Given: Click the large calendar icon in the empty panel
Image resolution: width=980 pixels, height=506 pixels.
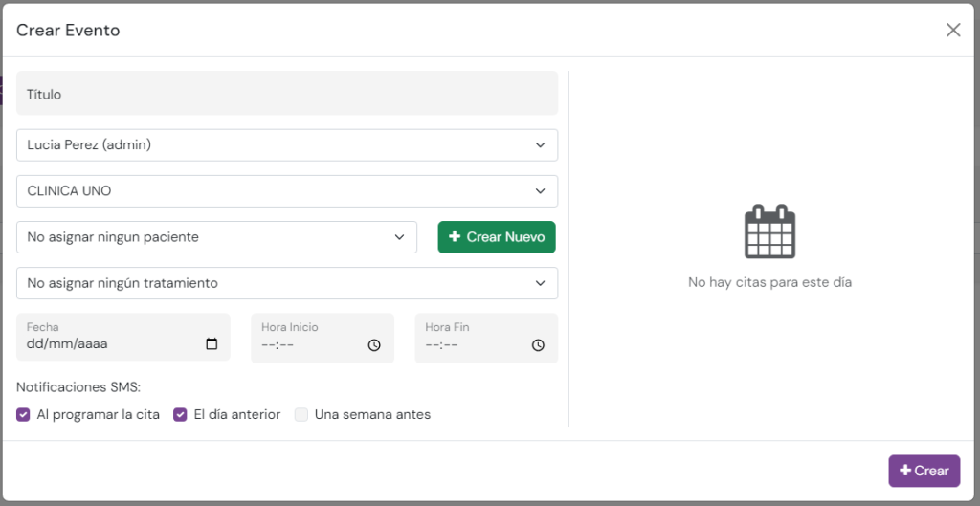Looking at the screenshot, I should pyautogui.click(x=769, y=231).
